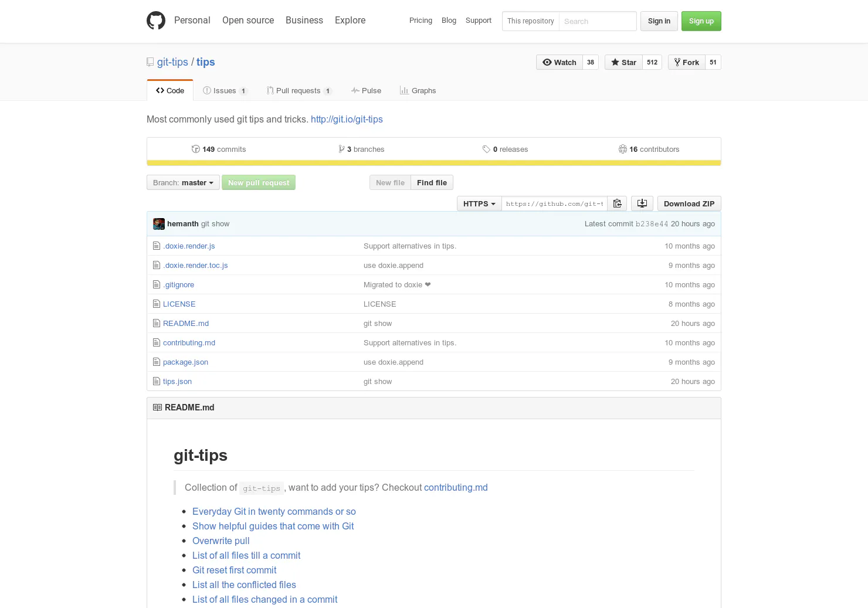Copy clone URL with clipboard icon
868x608 pixels.
tap(617, 203)
